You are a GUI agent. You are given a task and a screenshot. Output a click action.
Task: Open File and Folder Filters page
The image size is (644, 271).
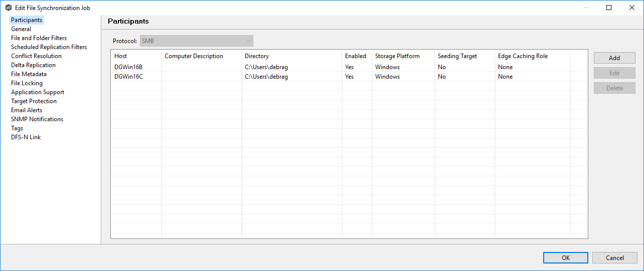(x=39, y=38)
